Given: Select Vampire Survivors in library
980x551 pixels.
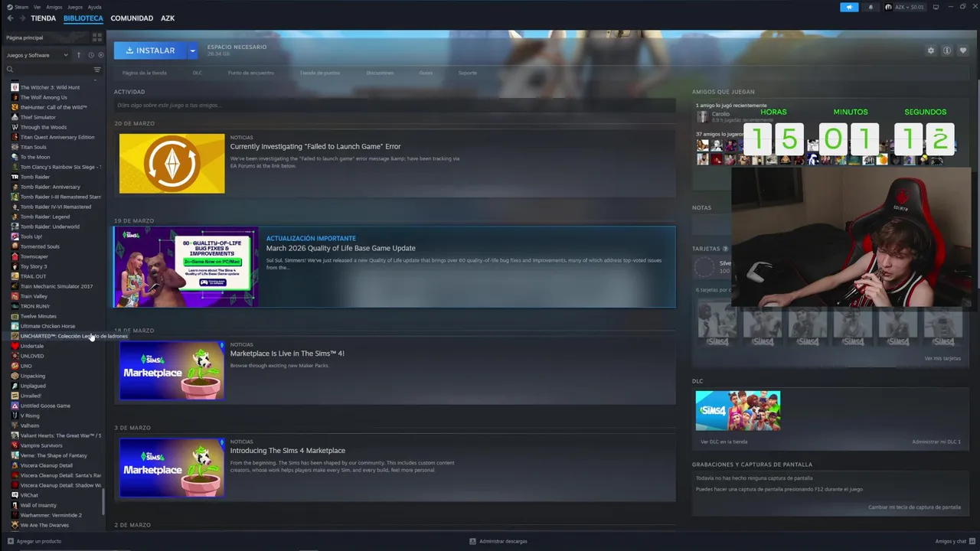Looking at the screenshot, I should pyautogui.click(x=41, y=445).
